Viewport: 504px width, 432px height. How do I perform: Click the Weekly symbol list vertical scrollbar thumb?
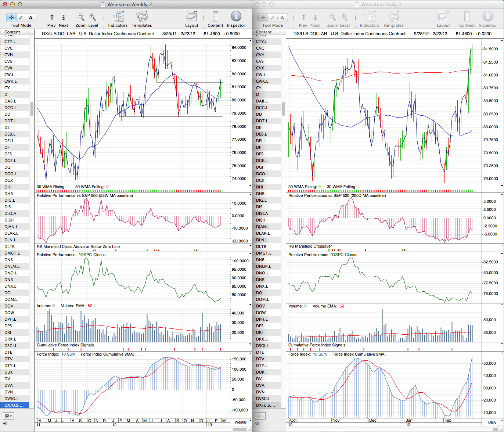[x=32, y=109]
